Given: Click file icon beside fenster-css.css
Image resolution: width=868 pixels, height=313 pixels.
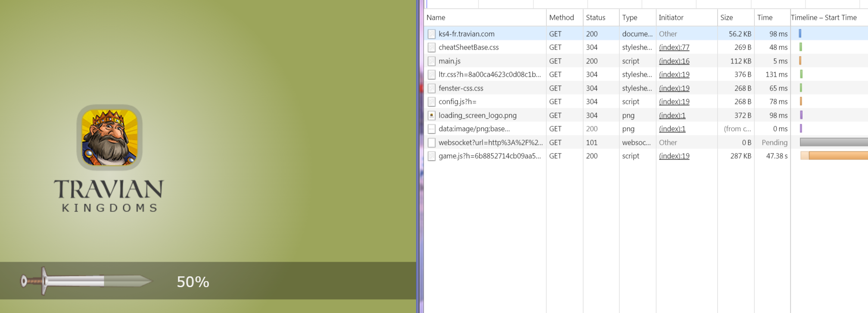Looking at the screenshot, I should tap(431, 88).
